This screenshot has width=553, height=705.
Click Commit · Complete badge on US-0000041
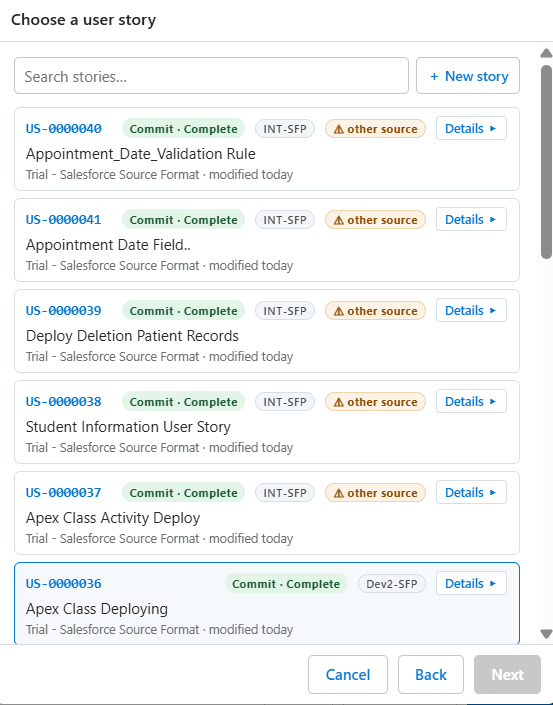point(183,220)
